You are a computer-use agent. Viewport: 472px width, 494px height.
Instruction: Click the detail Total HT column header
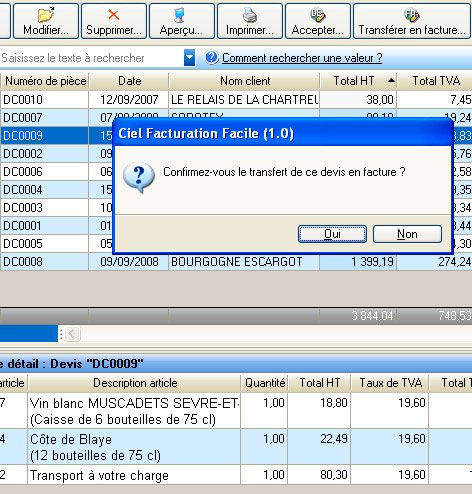click(x=319, y=383)
